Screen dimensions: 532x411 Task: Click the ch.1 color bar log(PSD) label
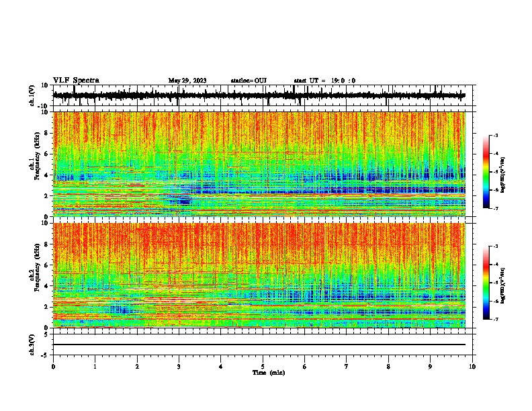[502, 175]
